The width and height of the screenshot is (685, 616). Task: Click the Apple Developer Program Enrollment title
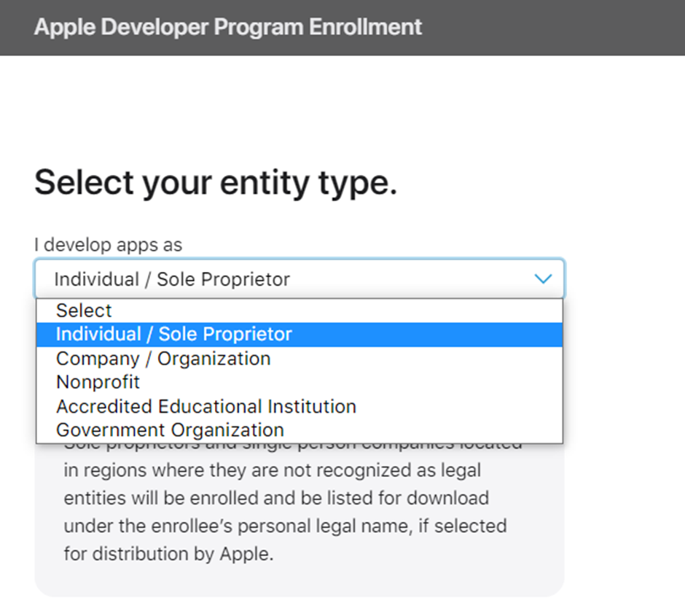[x=227, y=27]
